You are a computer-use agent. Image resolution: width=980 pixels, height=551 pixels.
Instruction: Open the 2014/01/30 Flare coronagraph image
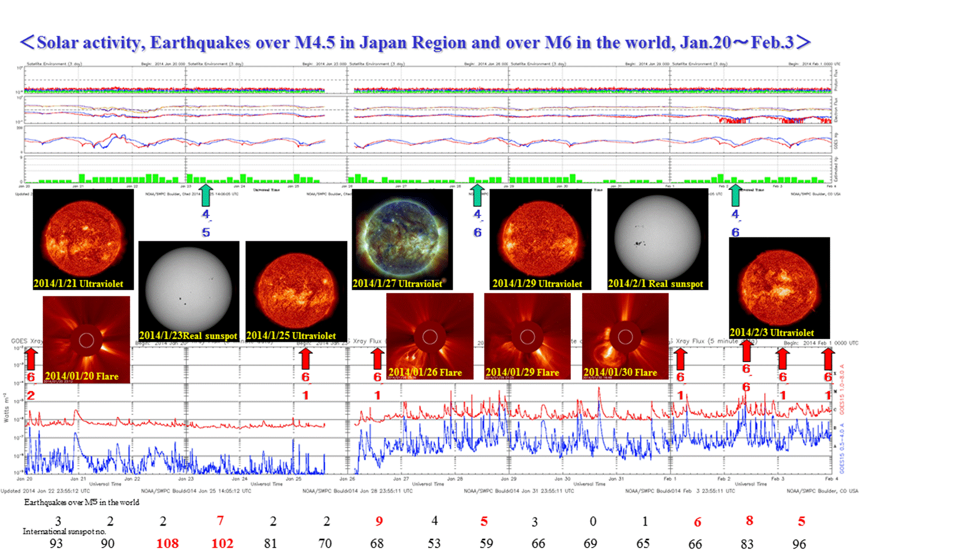[x=625, y=336]
